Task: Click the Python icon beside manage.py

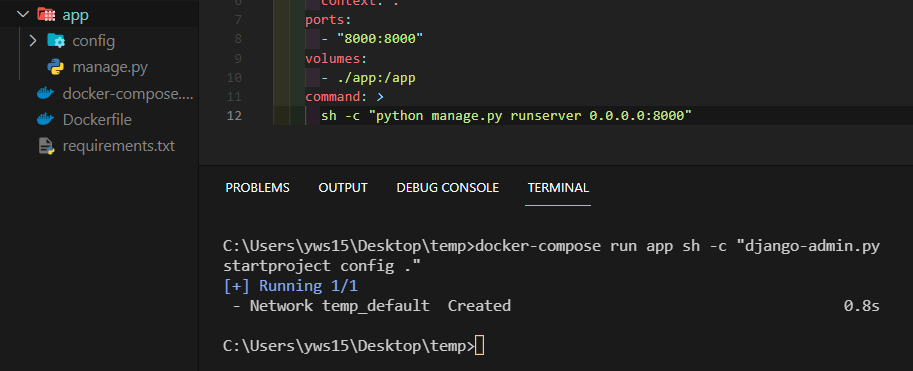Action: coord(56,68)
